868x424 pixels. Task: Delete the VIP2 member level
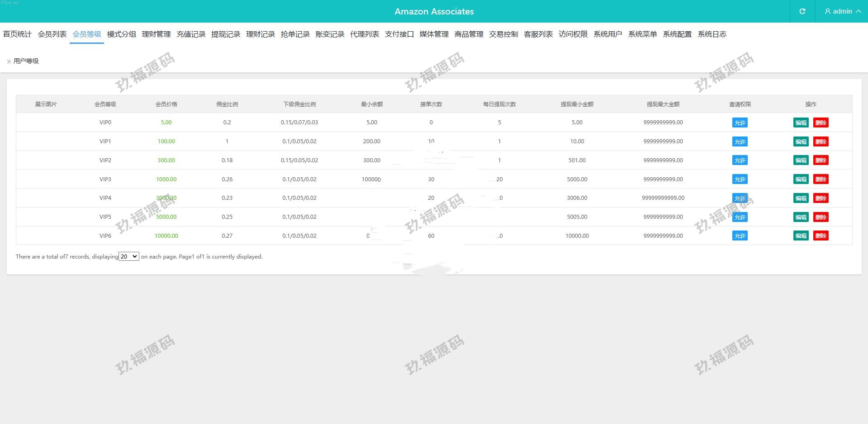pos(821,160)
